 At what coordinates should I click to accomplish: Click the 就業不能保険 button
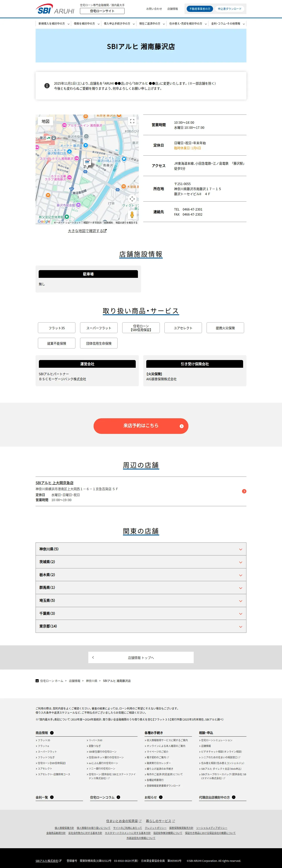56,343
